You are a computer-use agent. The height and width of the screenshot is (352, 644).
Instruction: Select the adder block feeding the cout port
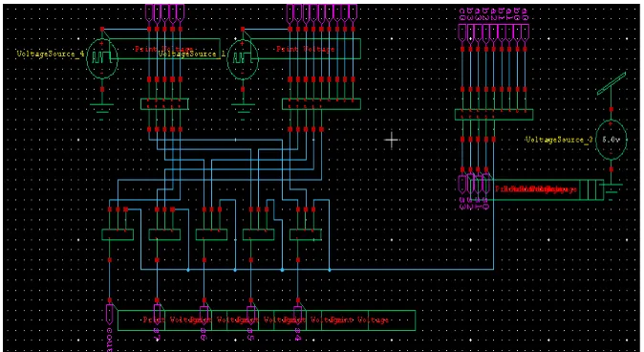pos(118,234)
